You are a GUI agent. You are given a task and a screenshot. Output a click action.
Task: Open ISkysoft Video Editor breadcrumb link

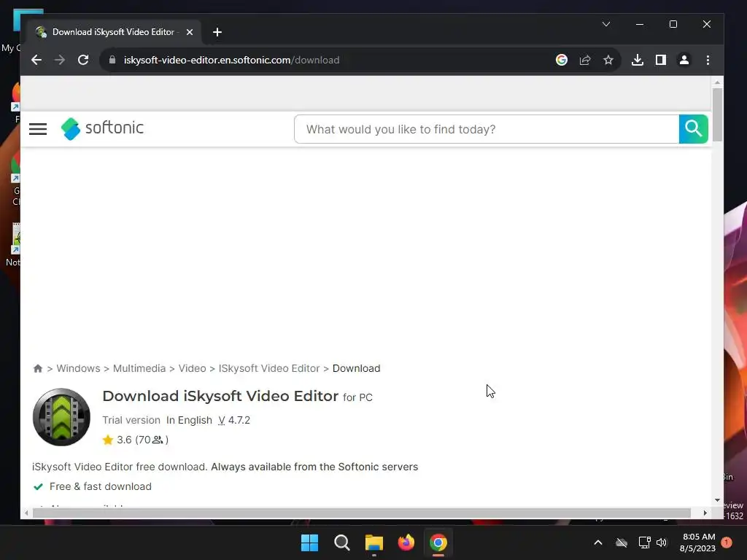(x=269, y=368)
